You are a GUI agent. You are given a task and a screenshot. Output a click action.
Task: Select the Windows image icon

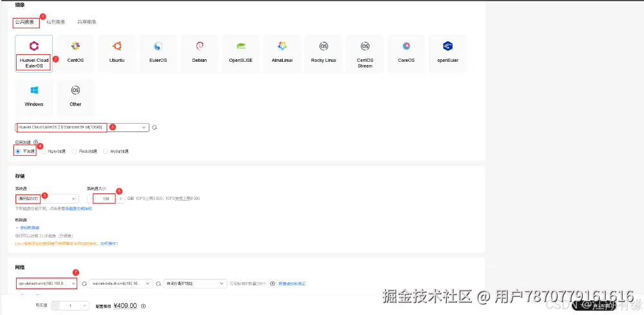(33, 90)
